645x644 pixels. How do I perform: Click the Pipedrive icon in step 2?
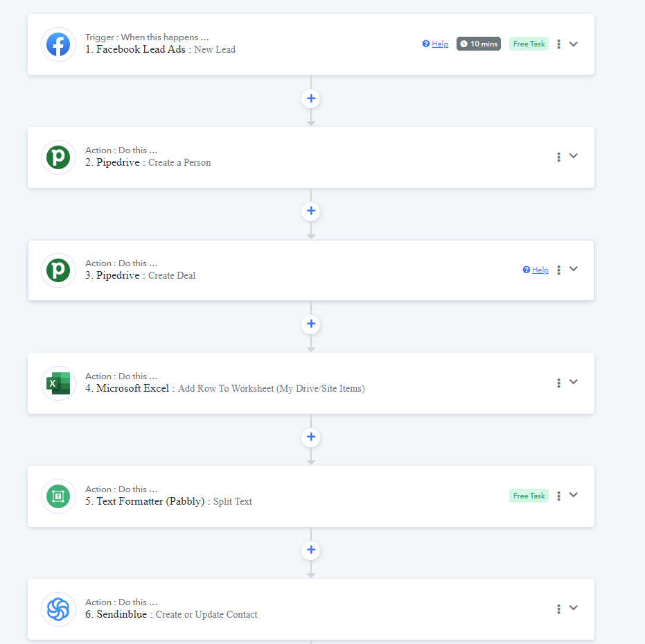[x=58, y=157]
